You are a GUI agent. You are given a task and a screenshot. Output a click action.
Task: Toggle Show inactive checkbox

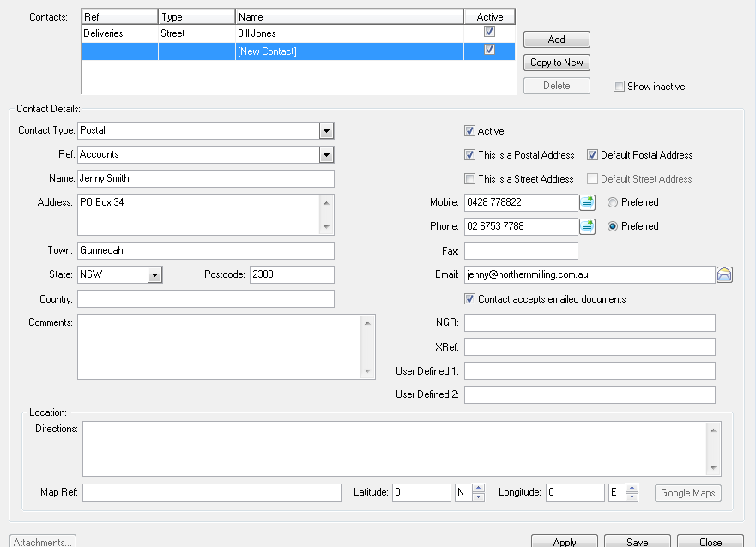click(619, 87)
